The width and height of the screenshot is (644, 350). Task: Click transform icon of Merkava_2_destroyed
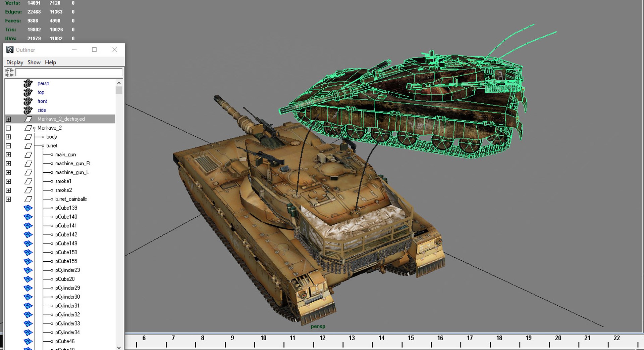(29, 119)
